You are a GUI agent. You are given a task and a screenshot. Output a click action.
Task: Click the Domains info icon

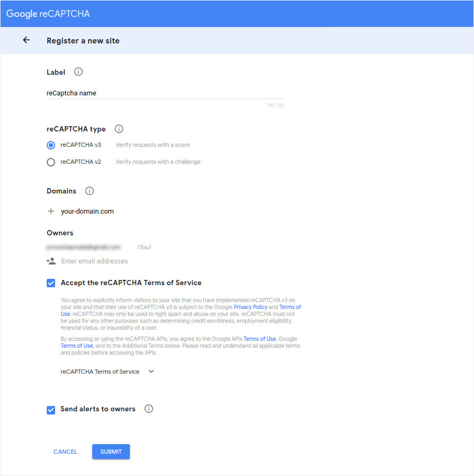(89, 191)
